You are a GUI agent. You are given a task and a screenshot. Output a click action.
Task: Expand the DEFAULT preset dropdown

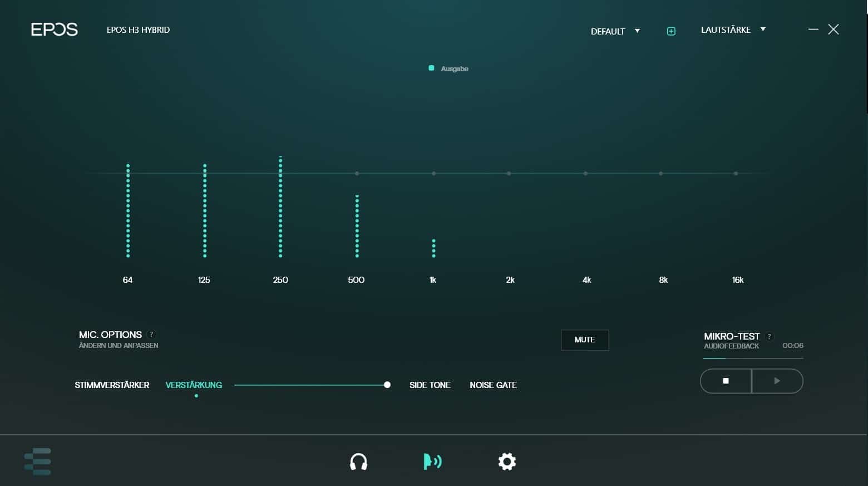pos(615,31)
